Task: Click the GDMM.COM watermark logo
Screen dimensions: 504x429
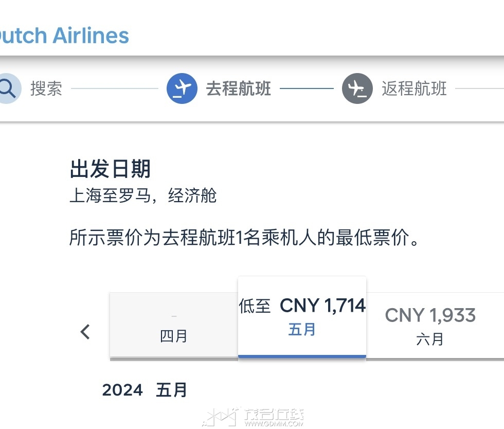Action: tap(254, 417)
